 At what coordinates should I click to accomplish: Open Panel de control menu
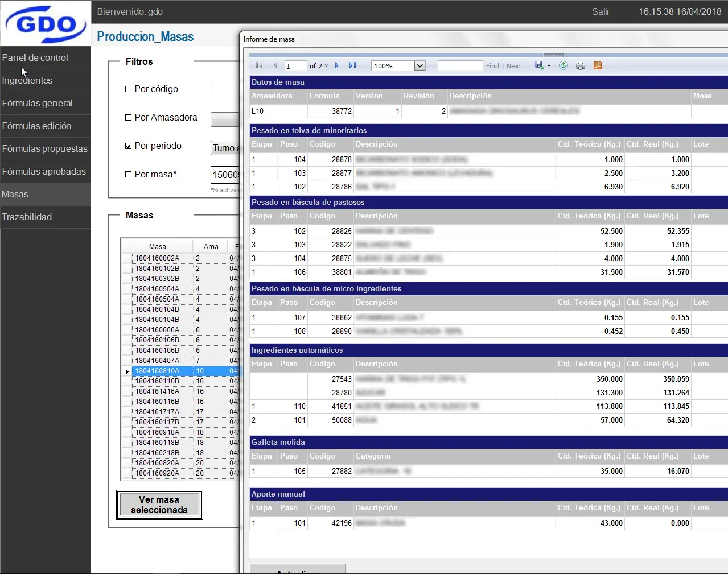[x=46, y=57]
